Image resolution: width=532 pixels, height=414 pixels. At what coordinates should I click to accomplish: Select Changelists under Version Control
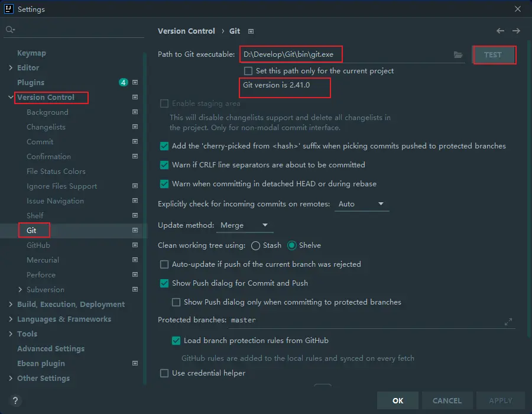coord(46,127)
